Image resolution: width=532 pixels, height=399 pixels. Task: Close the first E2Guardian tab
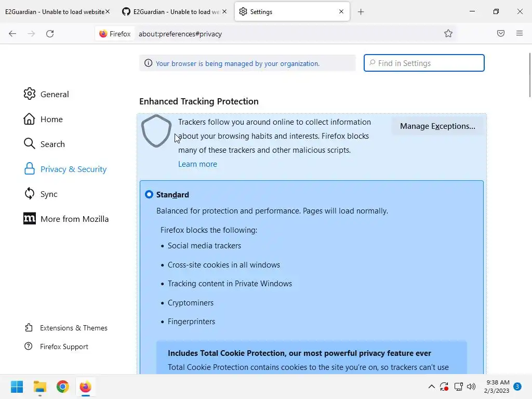(x=108, y=11)
